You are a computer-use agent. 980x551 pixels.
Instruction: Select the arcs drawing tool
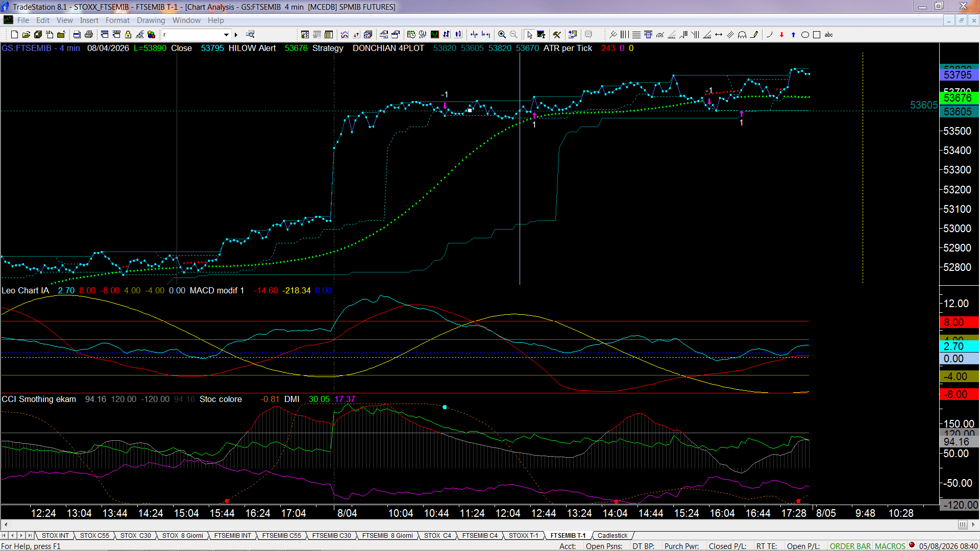742,35
